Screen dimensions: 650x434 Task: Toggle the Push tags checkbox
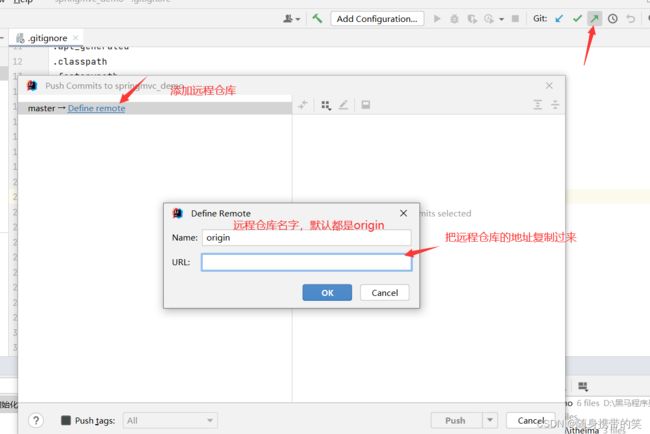coord(65,420)
